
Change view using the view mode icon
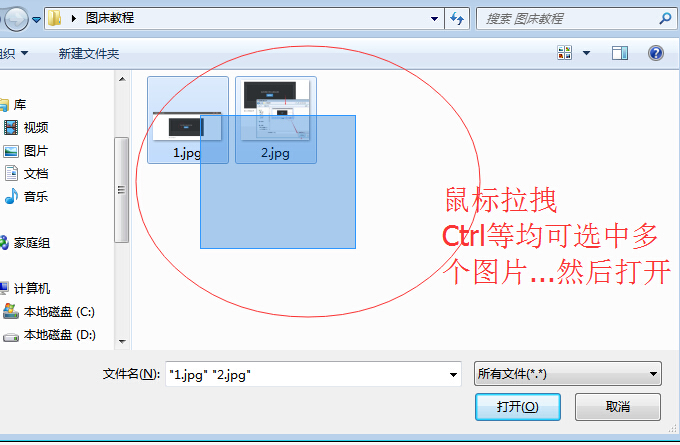point(564,53)
